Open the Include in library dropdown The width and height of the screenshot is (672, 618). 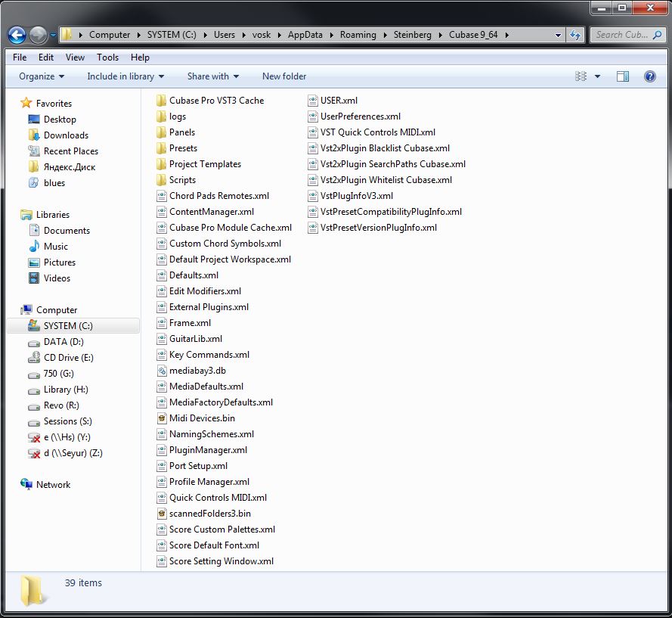(x=125, y=76)
